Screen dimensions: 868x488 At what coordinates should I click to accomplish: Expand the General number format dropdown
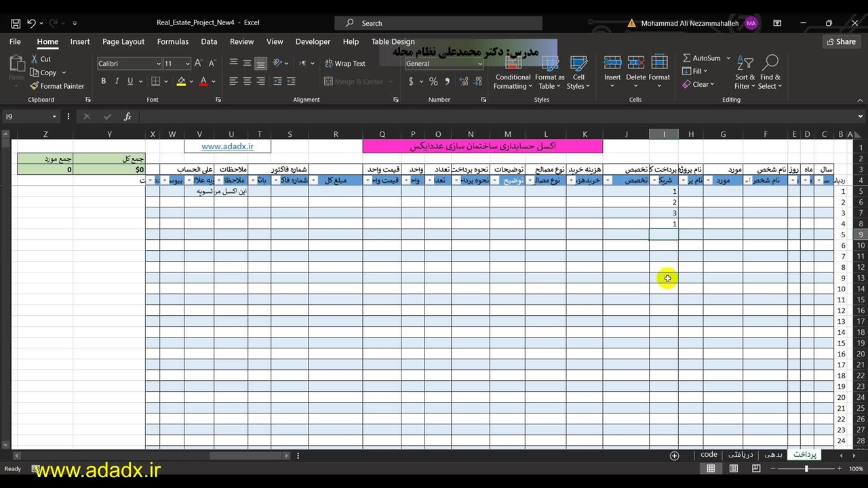pyautogui.click(x=479, y=64)
